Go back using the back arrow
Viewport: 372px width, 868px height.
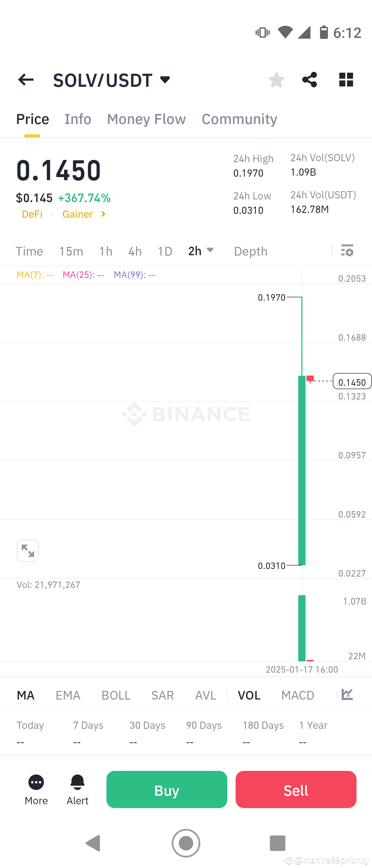click(26, 80)
